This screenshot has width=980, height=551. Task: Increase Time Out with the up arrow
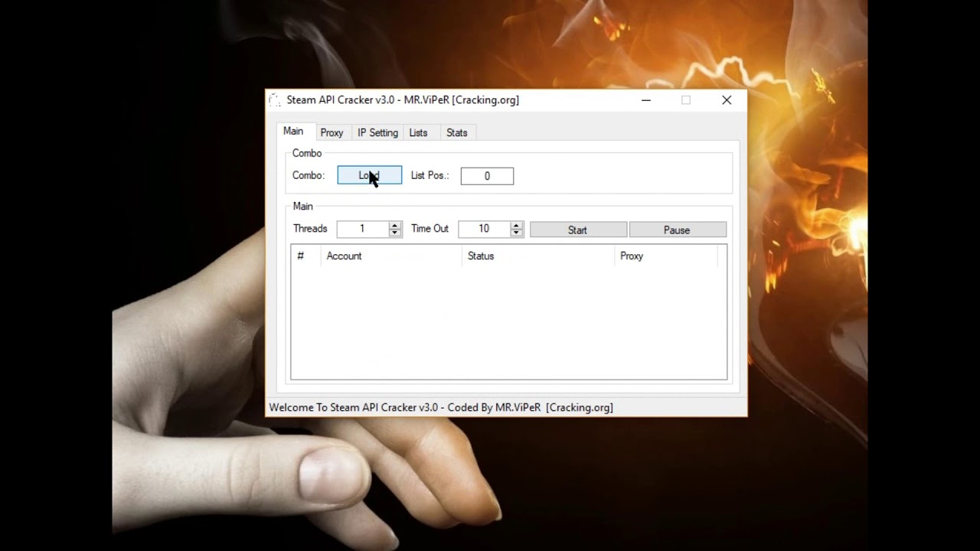point(516,225)
